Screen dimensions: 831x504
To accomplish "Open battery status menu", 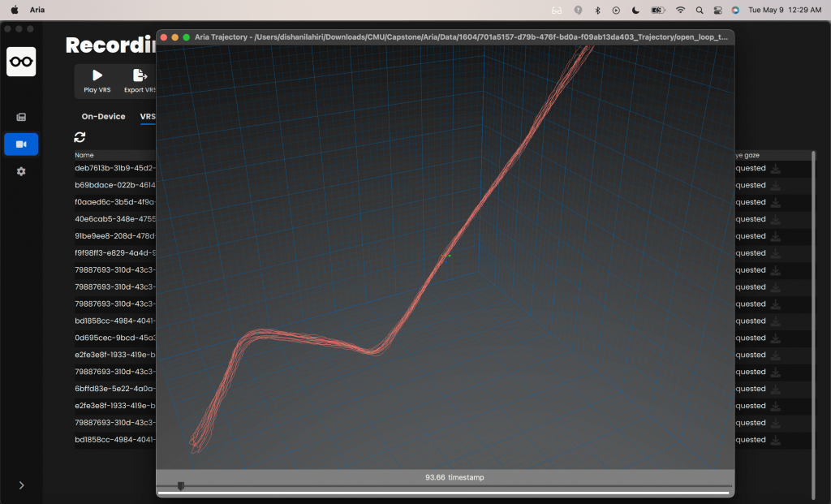I will click(x=657, y=10).
